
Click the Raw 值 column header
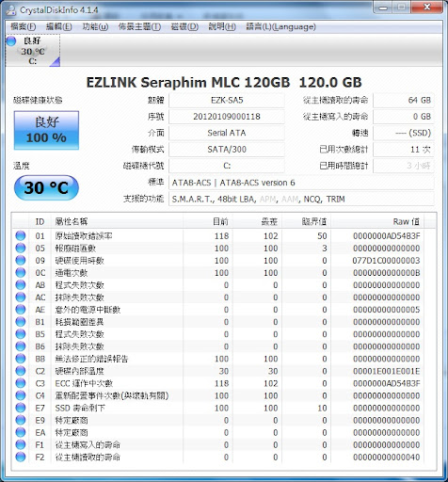pyautogui.click(x=377, y=221)
